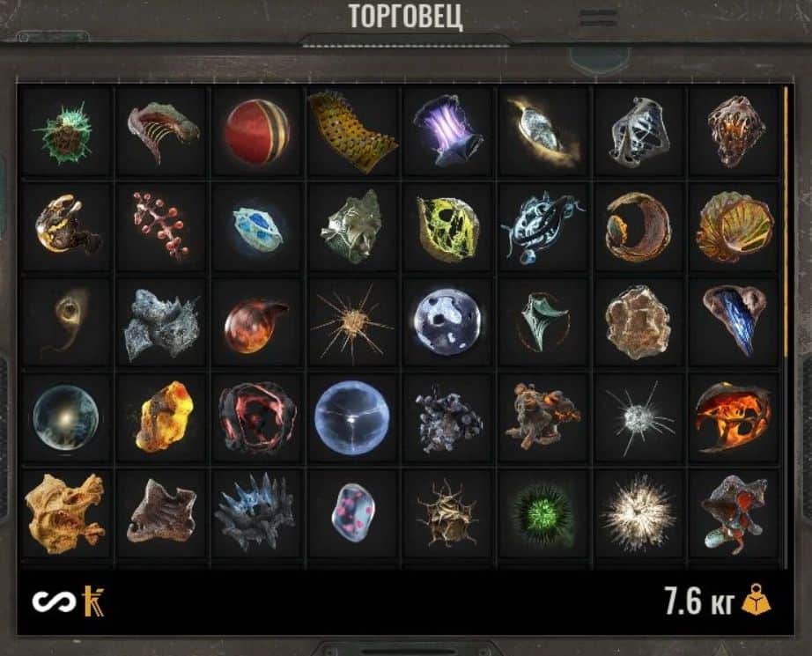
Task: Select the red glowing dark ring artifact
Action: tap(257, 418)
